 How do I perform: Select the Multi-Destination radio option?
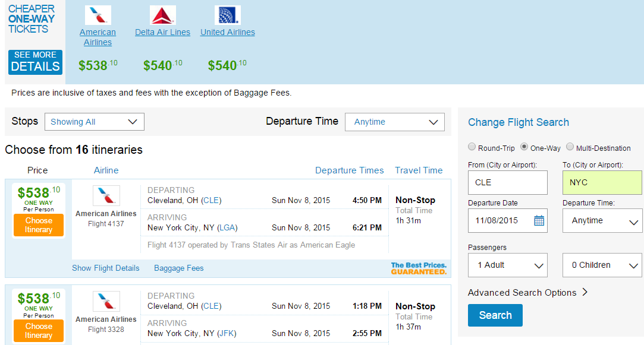(570, 147)
